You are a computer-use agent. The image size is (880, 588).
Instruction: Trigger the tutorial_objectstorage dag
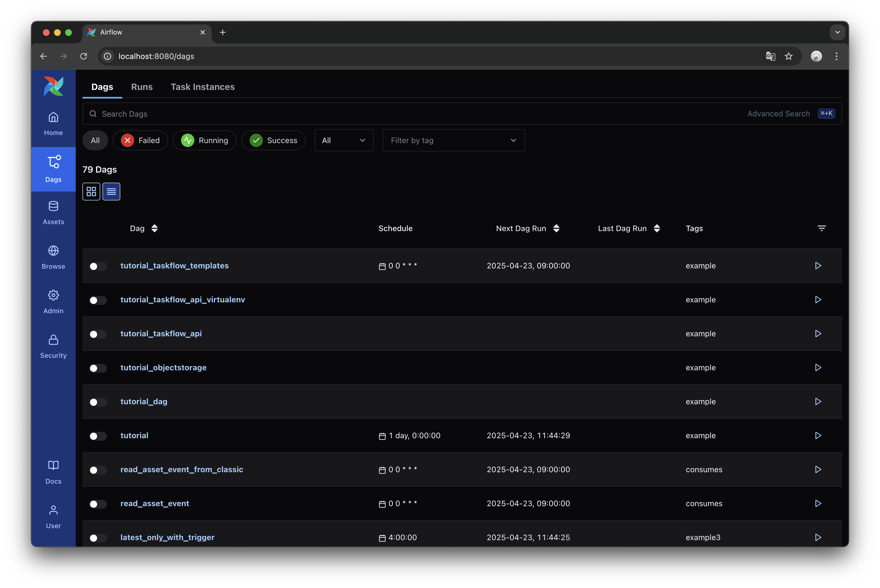coord(818,367)
